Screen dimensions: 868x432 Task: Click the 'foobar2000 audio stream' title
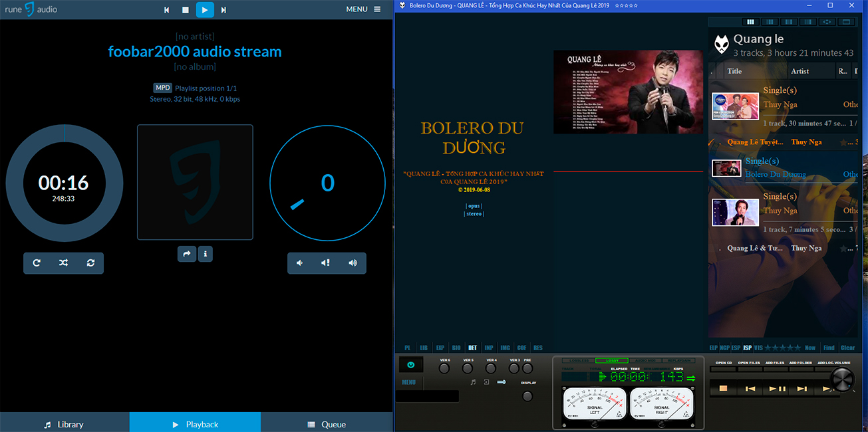point(195,52)
